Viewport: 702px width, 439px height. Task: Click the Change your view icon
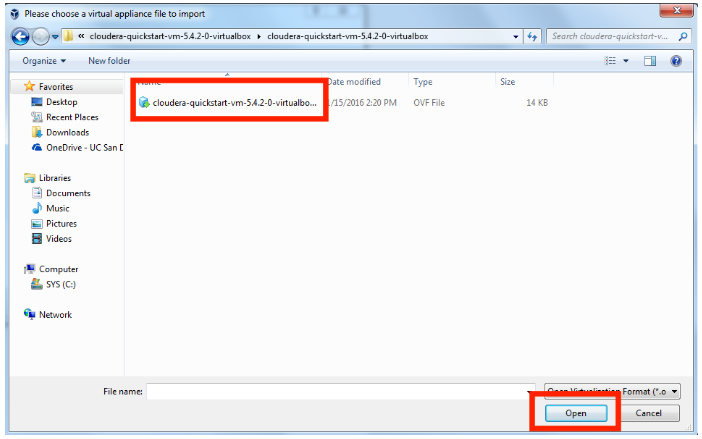coord(610,61)
